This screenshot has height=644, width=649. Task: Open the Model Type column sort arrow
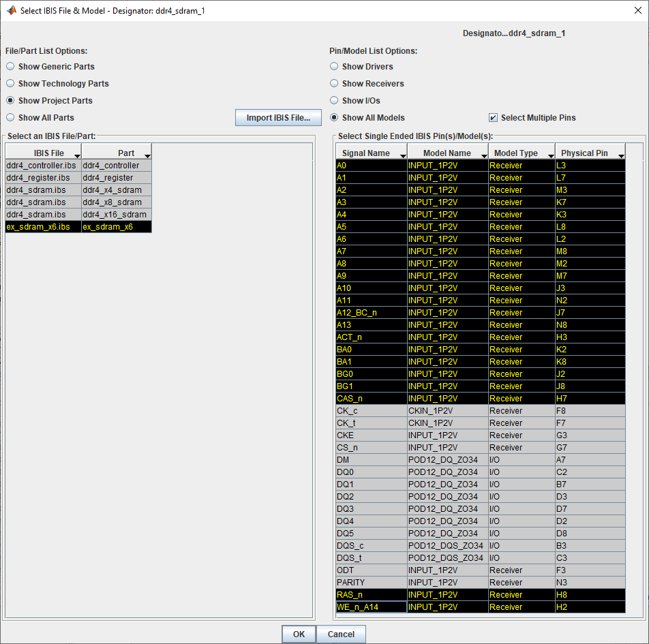pyautogui.click(x=551, y=155)
